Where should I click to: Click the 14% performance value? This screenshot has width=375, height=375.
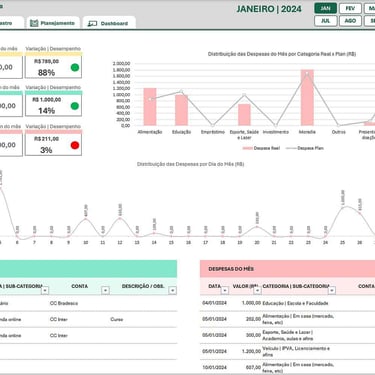(46, 111)
